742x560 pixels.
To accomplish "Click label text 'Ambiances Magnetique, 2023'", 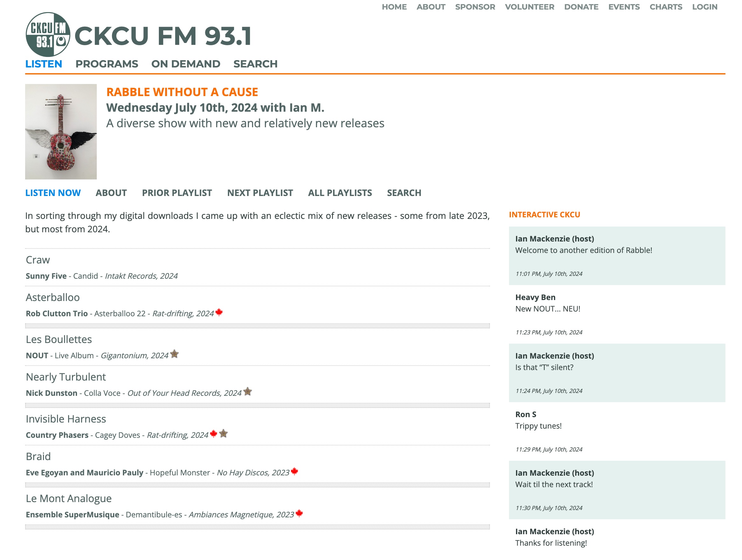I will (241, 514).
